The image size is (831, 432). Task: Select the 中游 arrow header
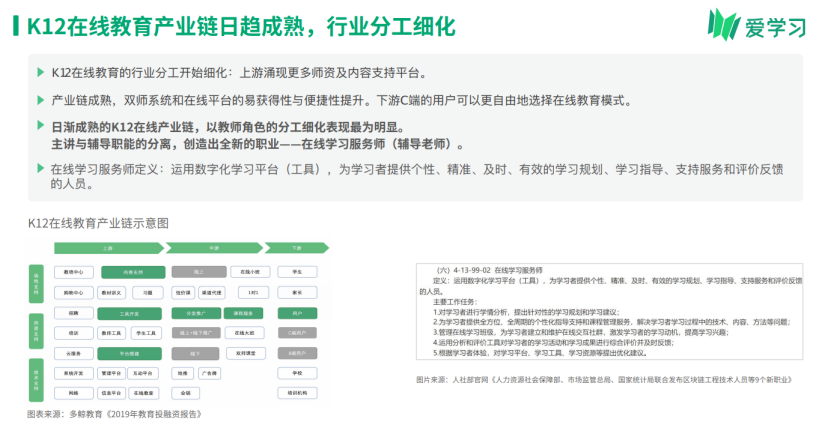(214, 247)
